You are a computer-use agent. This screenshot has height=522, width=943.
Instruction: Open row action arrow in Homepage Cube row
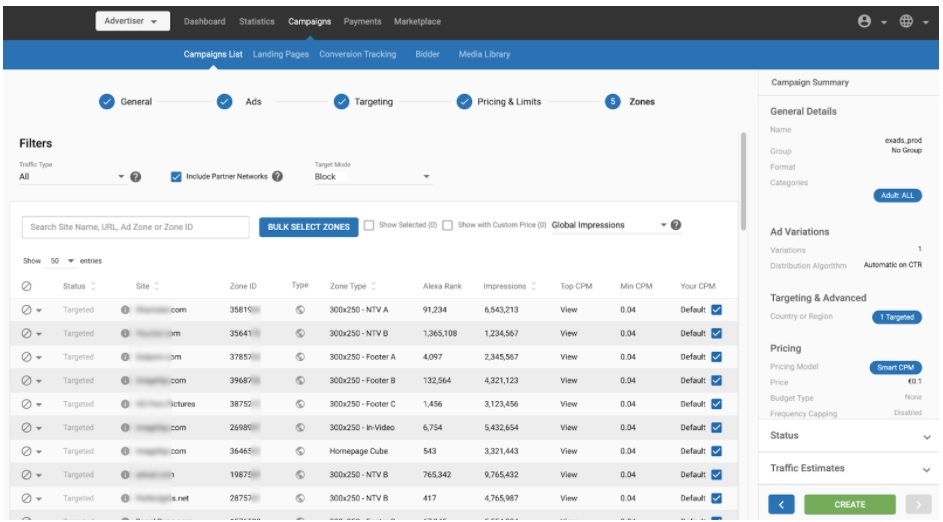coord(39,452)
